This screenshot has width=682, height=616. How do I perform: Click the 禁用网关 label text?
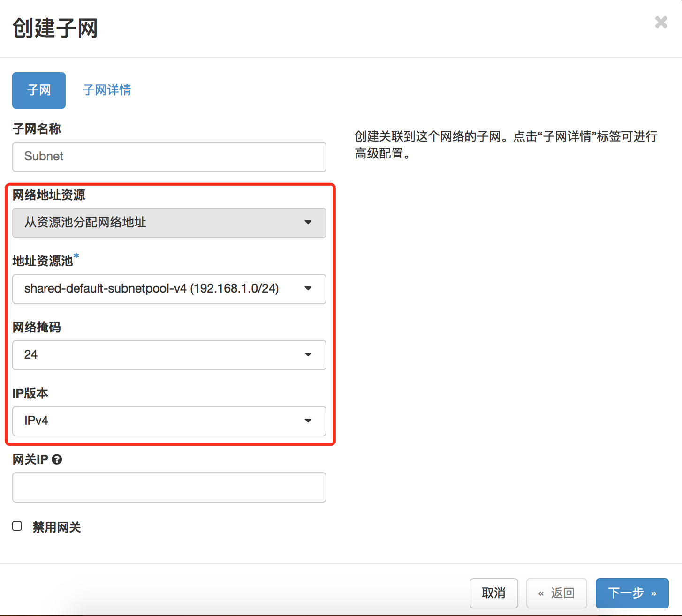pos(57,527)
